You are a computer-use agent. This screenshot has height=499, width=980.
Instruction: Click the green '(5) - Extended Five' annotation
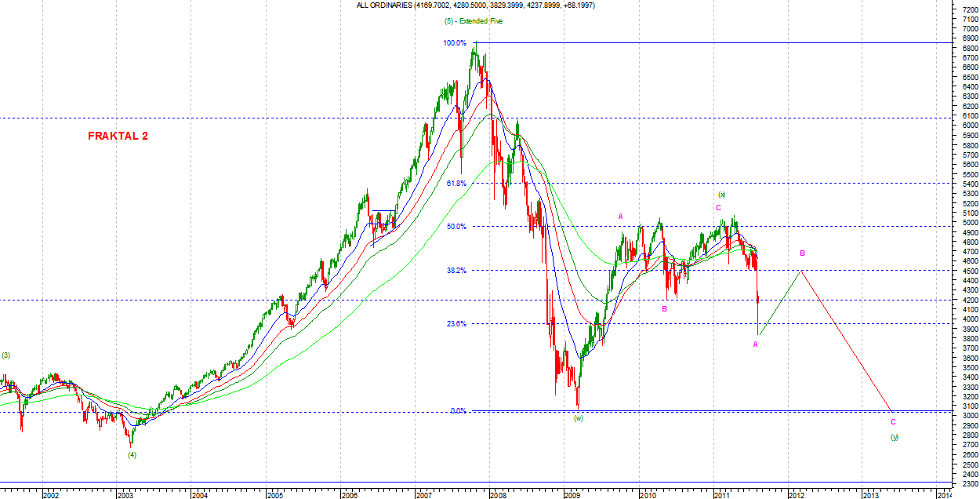[473, 21]
